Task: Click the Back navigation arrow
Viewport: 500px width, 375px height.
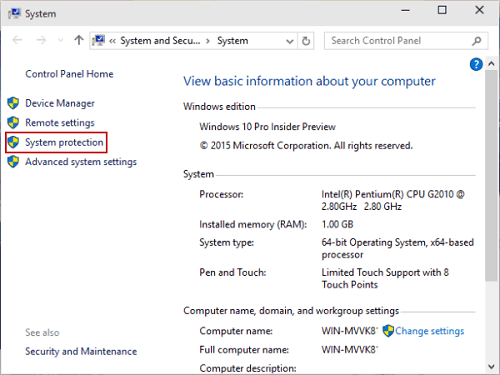Action: [x=17, y=40]
